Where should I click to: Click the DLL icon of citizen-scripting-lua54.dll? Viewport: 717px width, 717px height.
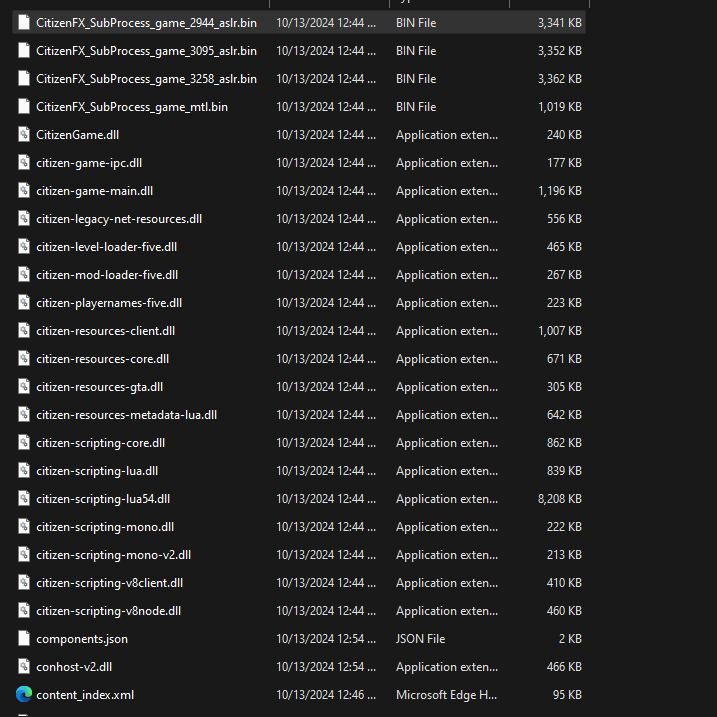(24, 498)
